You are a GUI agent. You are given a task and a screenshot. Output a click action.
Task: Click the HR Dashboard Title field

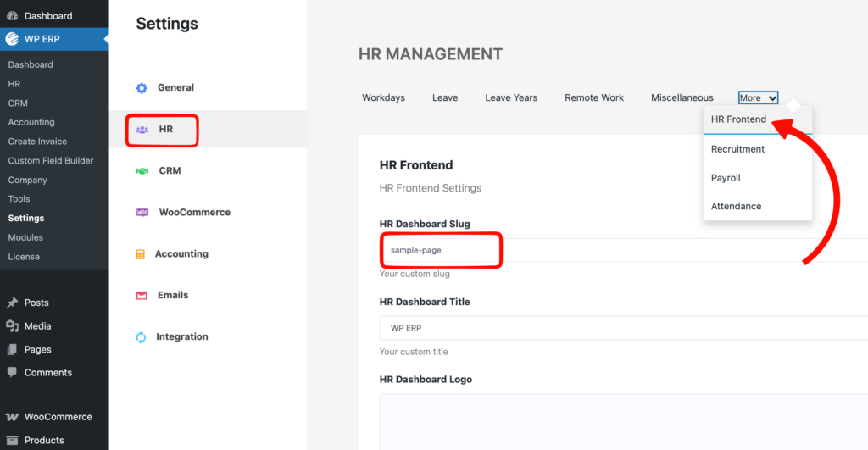[x=593, y=328]
